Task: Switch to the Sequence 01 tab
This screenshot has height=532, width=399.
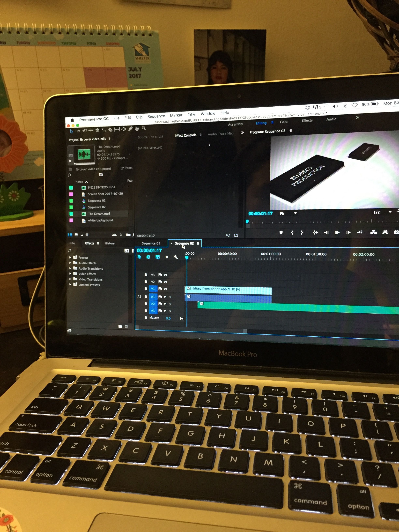Action: click(151, 243)
